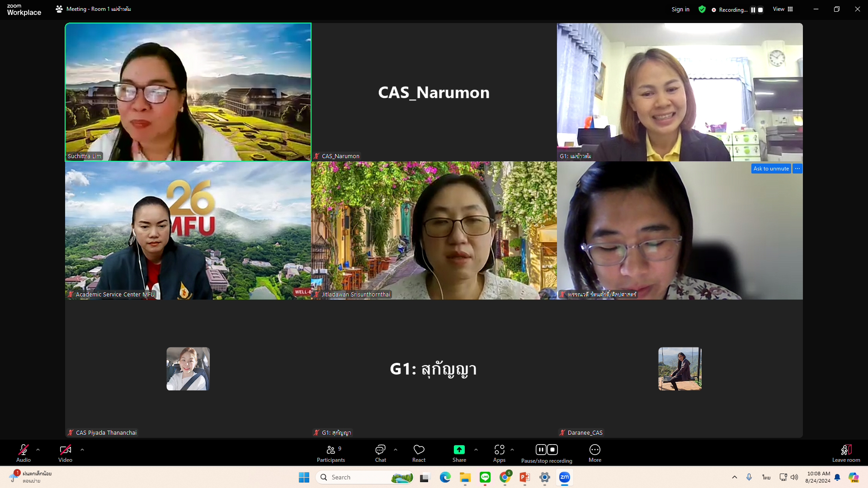
Task: Click the Sign in link
Action: [x=680, y=9]
